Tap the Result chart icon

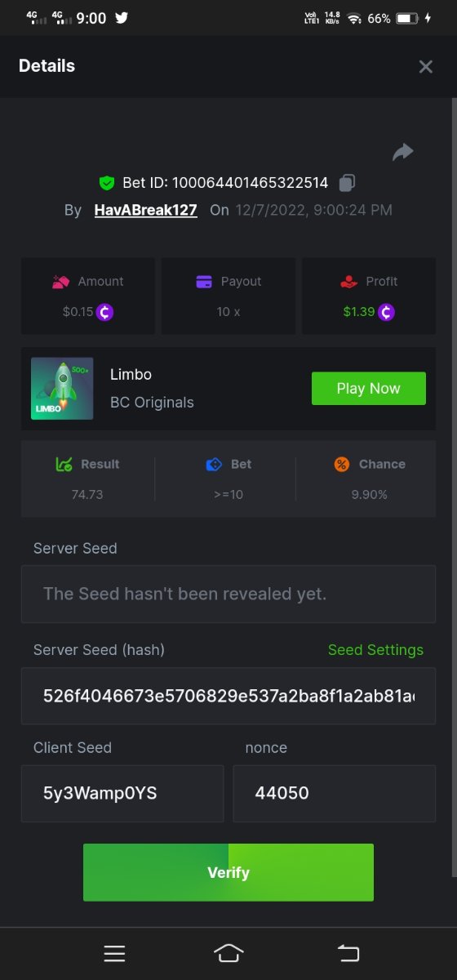64,464
